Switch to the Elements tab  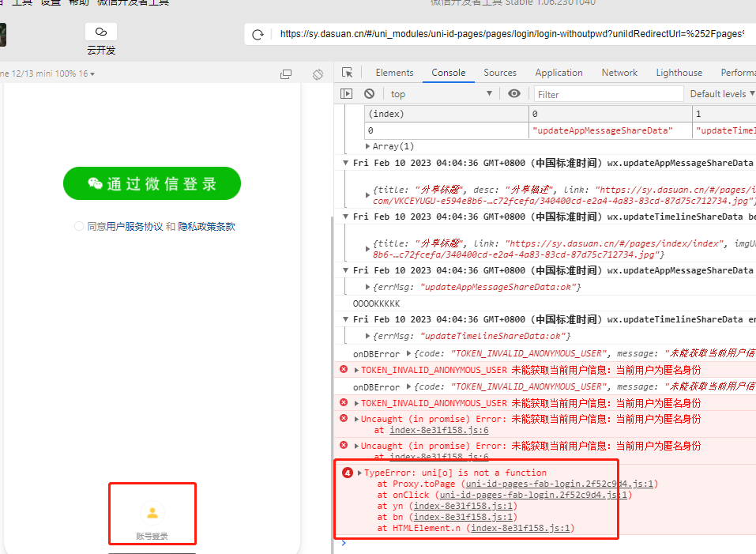click(x=394, y=73)
